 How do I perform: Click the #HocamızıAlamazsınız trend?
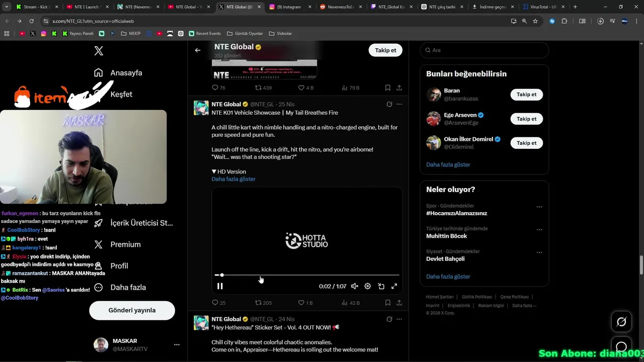point(456,213)
